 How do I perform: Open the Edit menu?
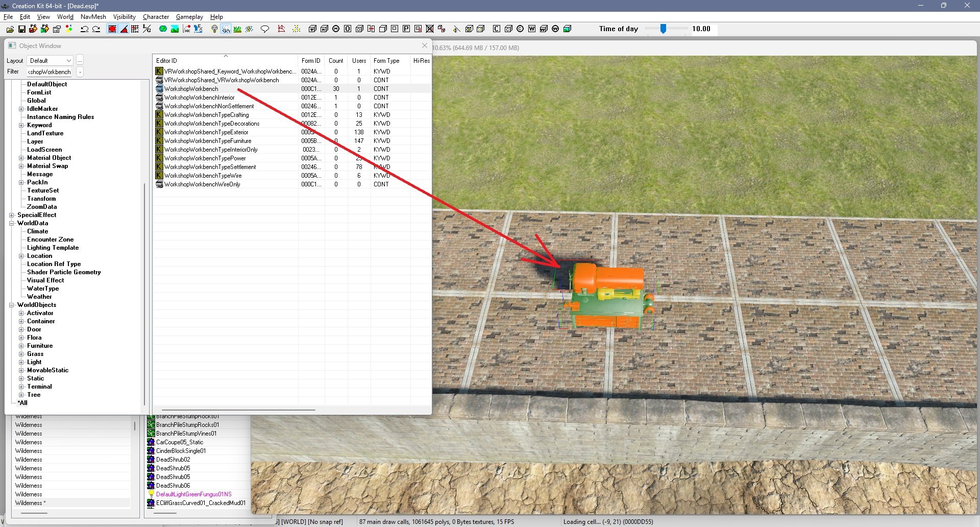(x=25, y=17)
